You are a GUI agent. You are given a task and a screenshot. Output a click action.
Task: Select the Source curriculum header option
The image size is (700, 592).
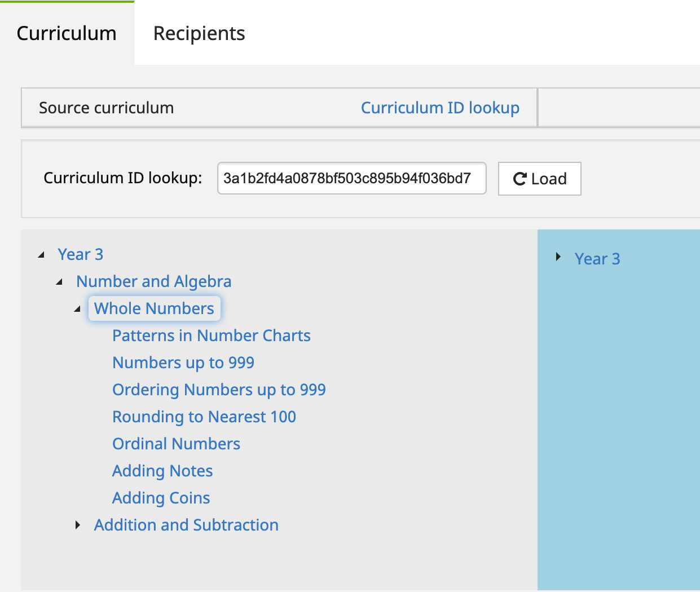tap(106, 108)
